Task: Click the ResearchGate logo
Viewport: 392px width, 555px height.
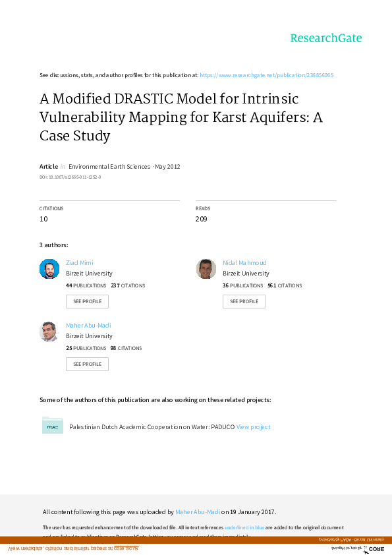Action: tap(326, 38)
